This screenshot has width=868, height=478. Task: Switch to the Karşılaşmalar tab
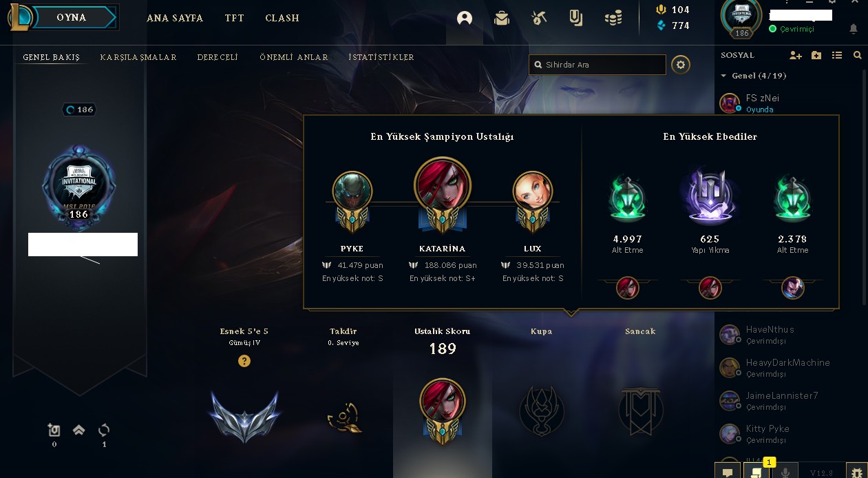(138, 57)
